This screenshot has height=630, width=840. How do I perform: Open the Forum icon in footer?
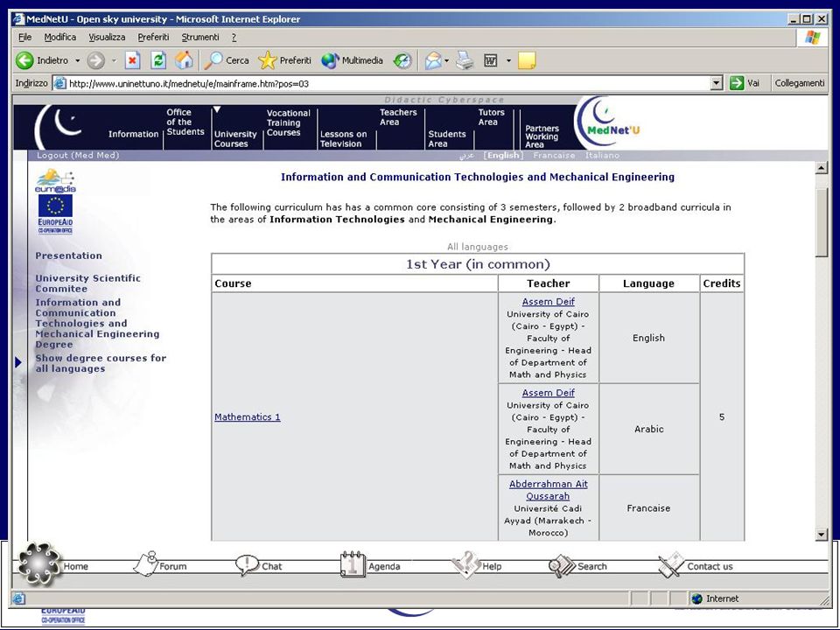[146, 564]
